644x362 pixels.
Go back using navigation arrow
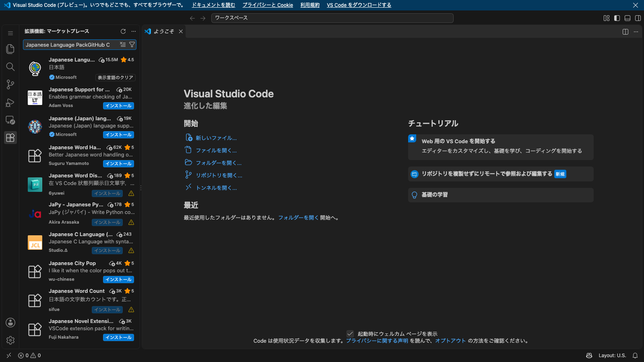192,18
